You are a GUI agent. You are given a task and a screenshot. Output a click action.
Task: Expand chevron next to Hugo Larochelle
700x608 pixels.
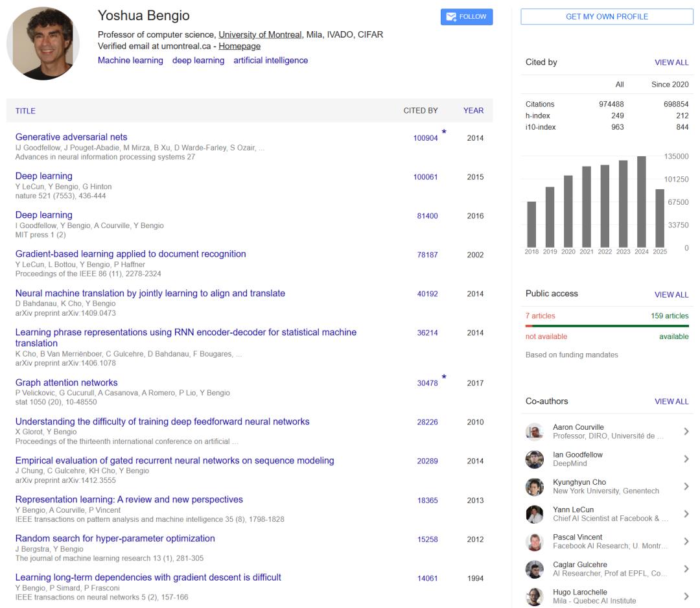tap(686, 596)
